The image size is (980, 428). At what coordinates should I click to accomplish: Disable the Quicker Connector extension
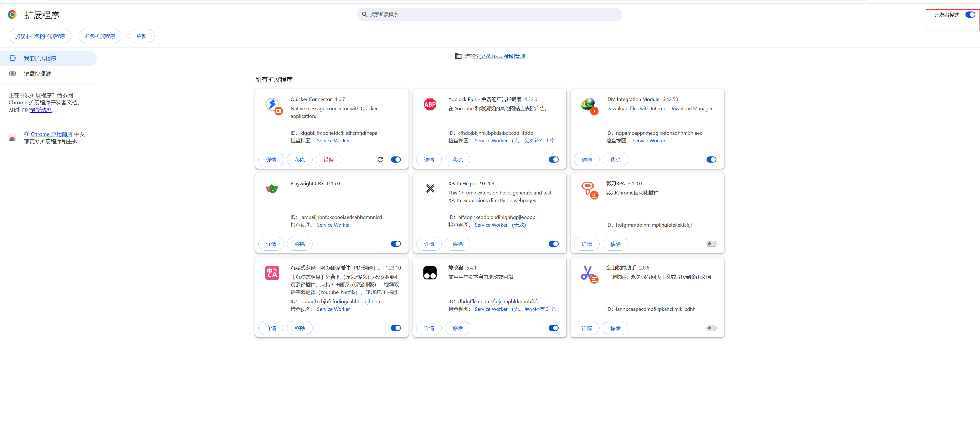pos(396,160)
